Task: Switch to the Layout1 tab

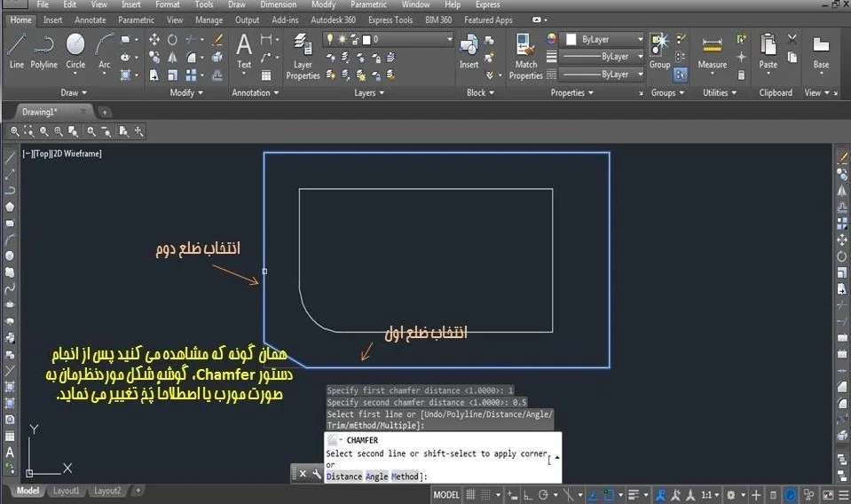Action: pyautogui.click(x=67, y=491)
